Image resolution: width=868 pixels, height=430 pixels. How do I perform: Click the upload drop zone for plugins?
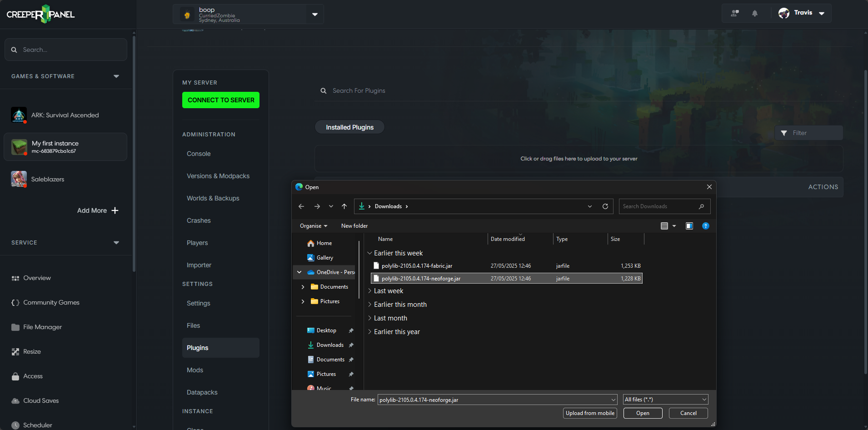click(579, 159)
